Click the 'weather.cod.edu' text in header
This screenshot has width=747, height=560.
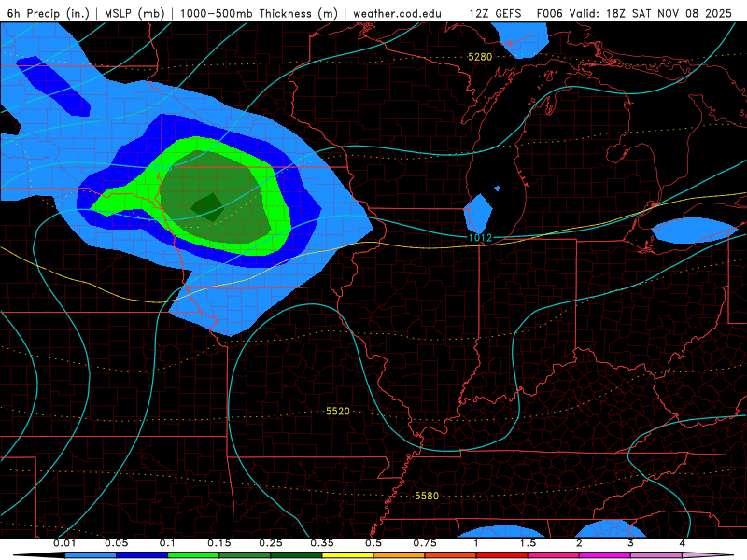397,13
